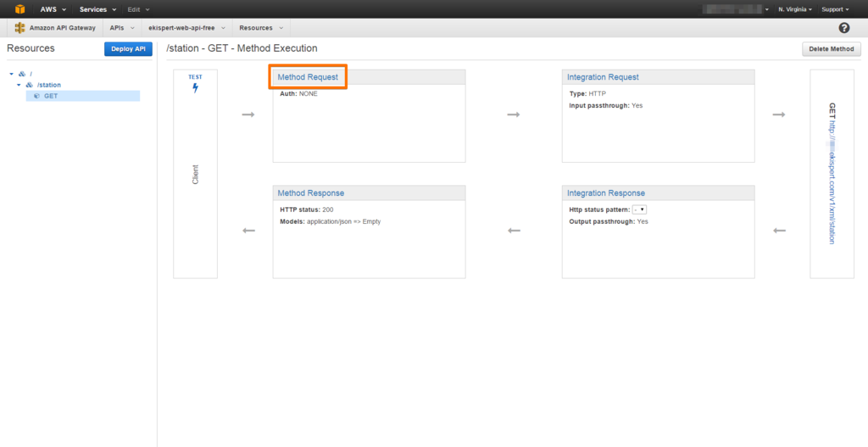Open the Support menu
The image size is (868, 447).
tap(835, 9)
